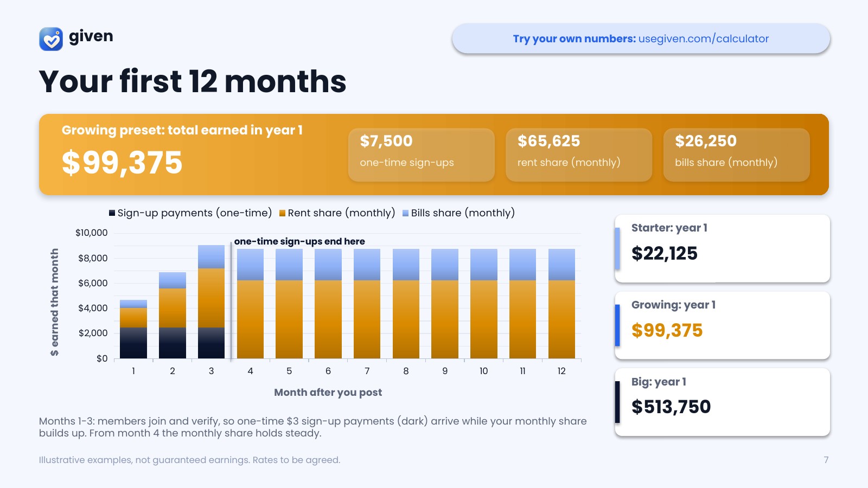Click the $7,500 one-time sign-ups tile

422,155
